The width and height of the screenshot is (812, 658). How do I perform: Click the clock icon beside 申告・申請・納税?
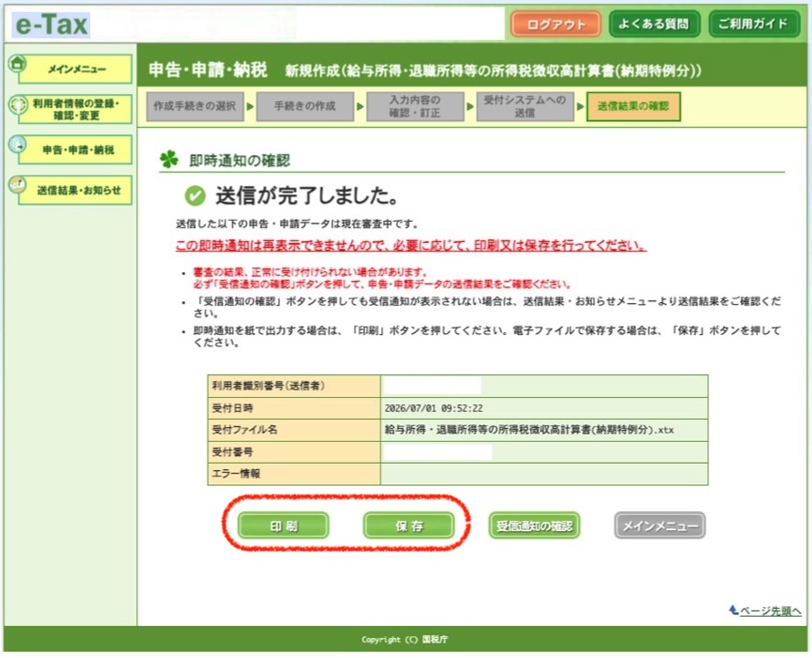[17, 144]
